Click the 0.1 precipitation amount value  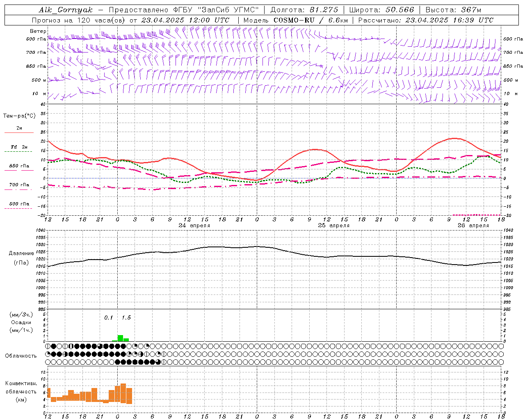pyautogui.click(x=108, y=318)
